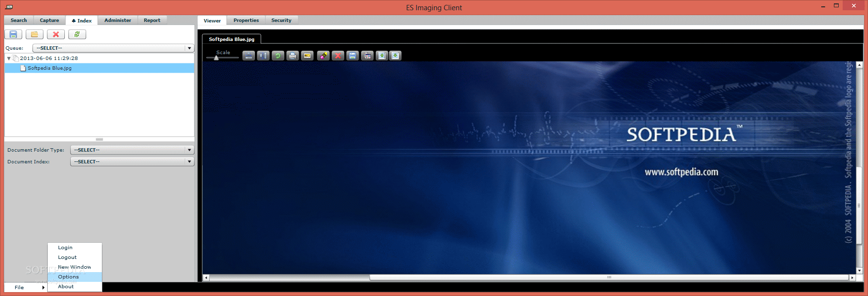Click the app icon in title bar
The image size is (868, 296).
point(9,7)
